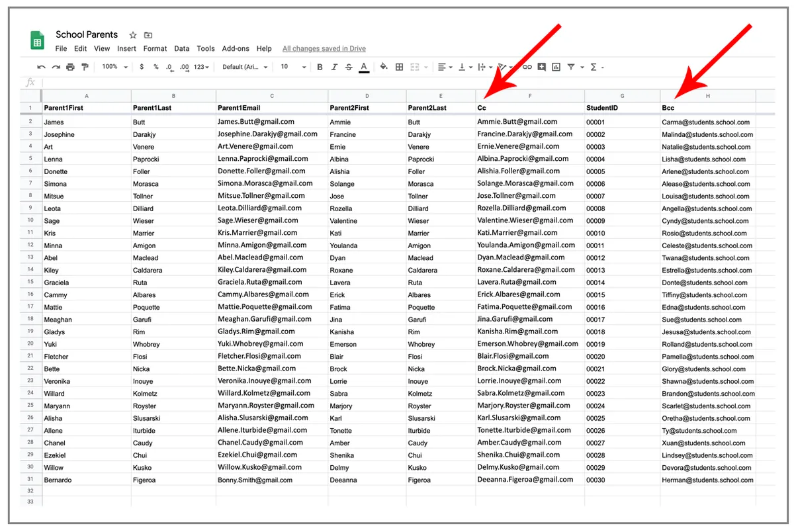Open the vertical align dropdown
Image resolution: width=794 pixels, height=532 pixels.
[465, 67]
